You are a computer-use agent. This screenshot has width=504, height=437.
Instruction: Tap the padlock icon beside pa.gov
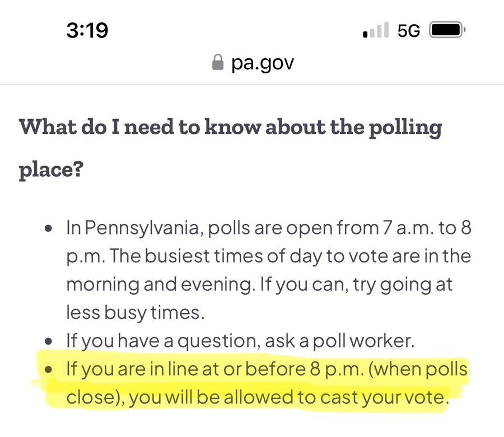[218, 63]
